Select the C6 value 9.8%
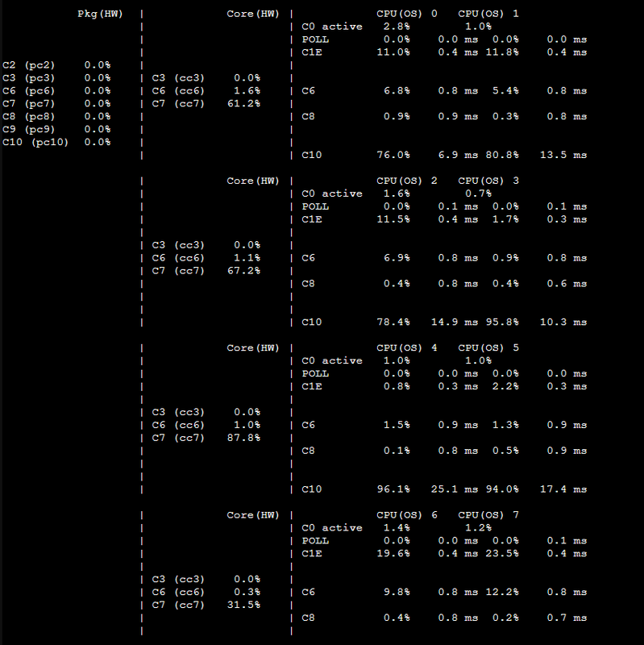 [397, 592]
